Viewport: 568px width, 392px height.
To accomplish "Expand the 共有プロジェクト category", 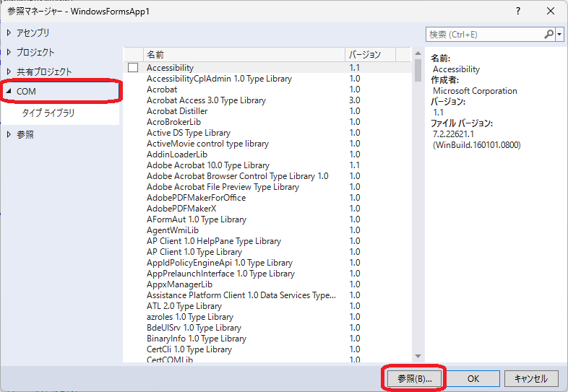I will point(9,71).
